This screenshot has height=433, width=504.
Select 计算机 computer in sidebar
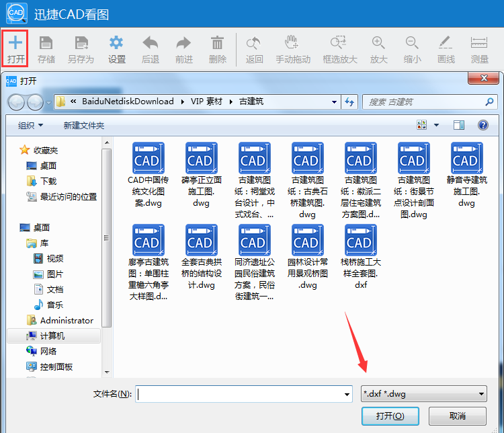pyautogui.click(x=54, y=336)
